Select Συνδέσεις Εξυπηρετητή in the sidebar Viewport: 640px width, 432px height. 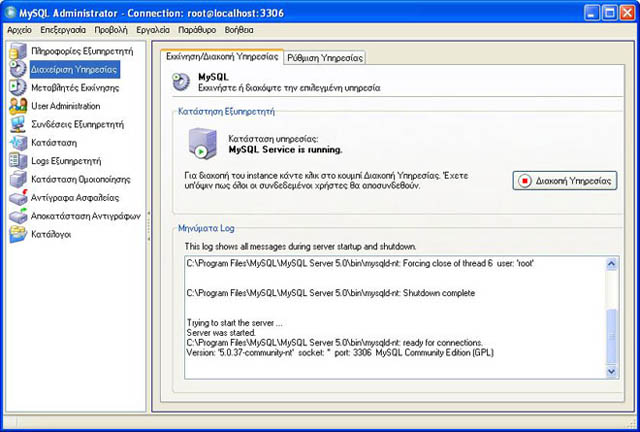77,124
